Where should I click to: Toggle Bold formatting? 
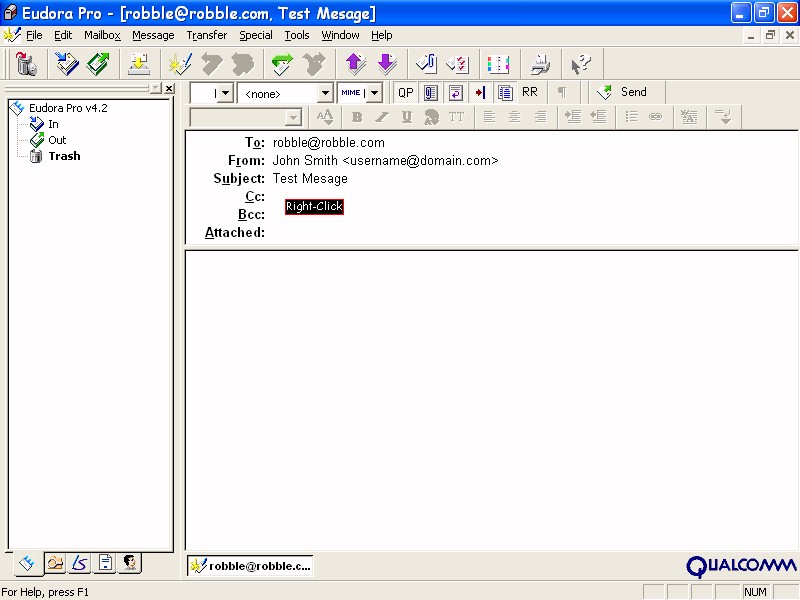[x=357, y=117]
